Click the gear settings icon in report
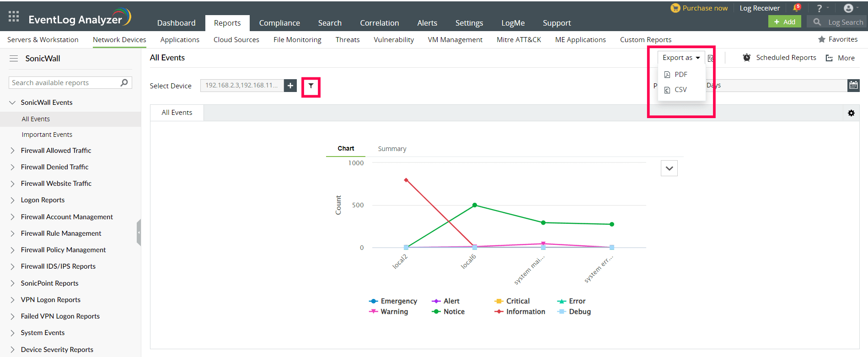This screenshot has width=868, height=357. click(851, 113)
